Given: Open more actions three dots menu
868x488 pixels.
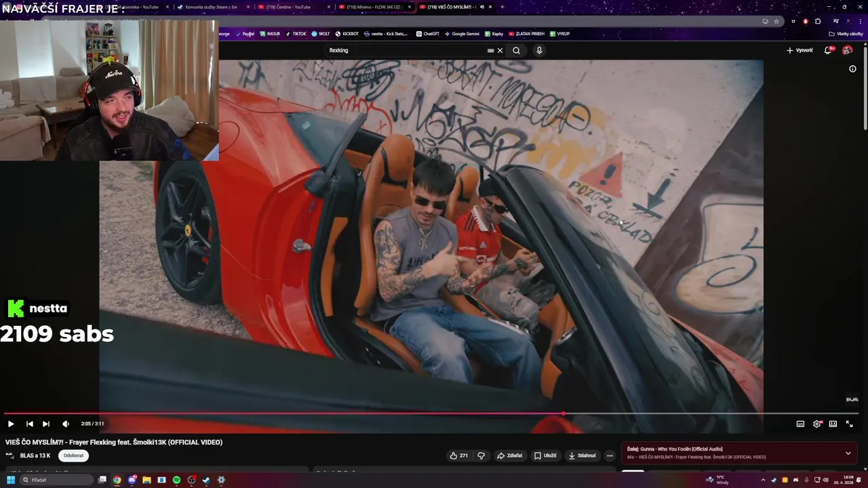Looking at the screenshot, I should click(x=610, y=455).
